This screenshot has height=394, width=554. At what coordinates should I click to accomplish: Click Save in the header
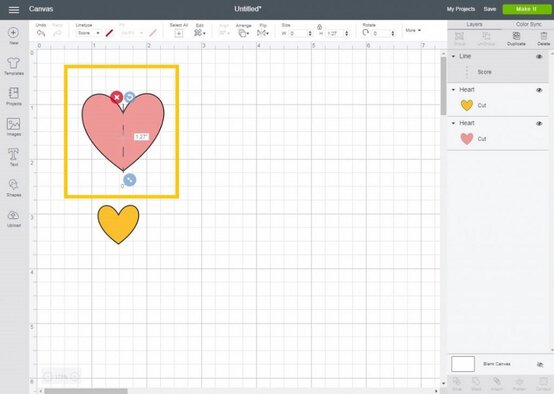click(x=490, y=9)
